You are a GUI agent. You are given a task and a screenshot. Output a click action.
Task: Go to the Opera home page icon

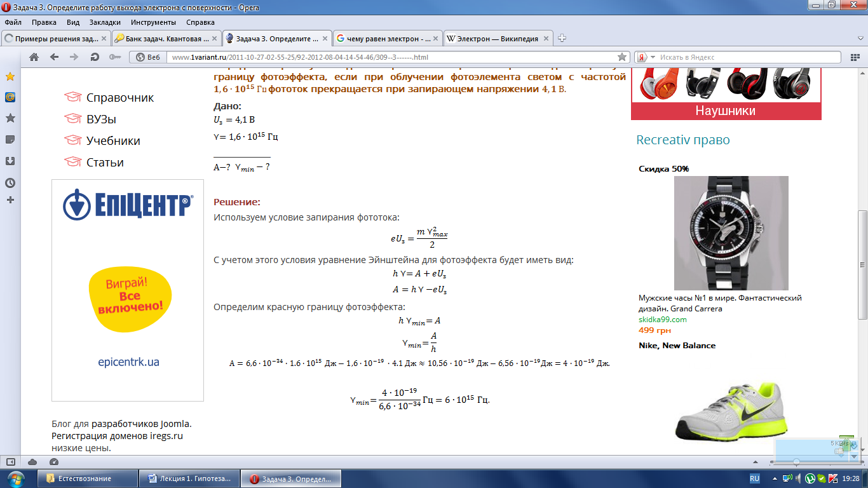pyautogui.click(x=34, y=57)
